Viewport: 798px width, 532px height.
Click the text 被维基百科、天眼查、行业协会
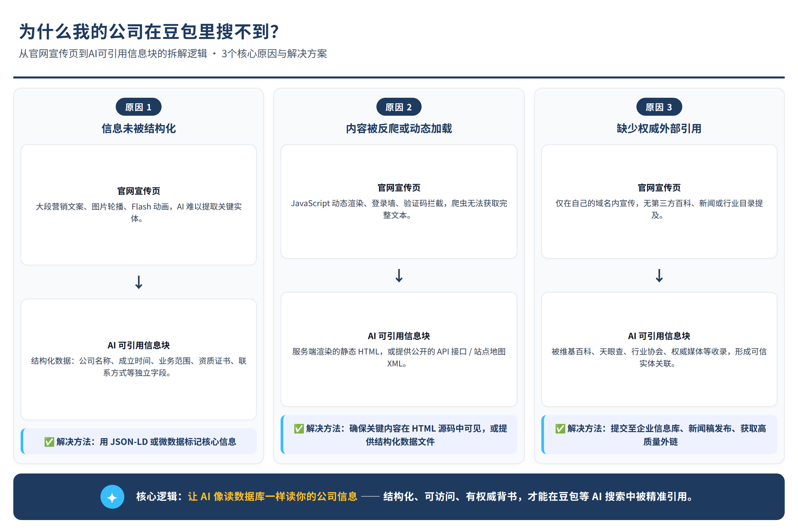click(607, 352)
